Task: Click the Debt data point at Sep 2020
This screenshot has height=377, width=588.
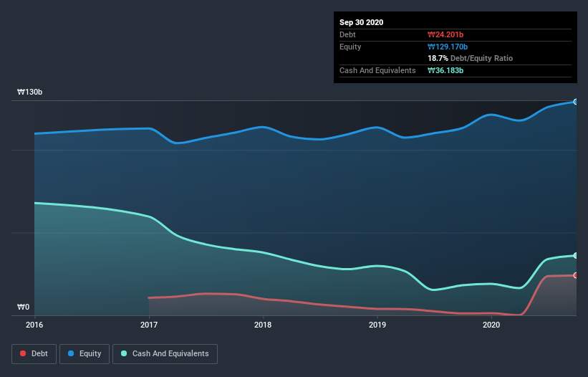Action: pyautogui.click(x=575, y=275)
